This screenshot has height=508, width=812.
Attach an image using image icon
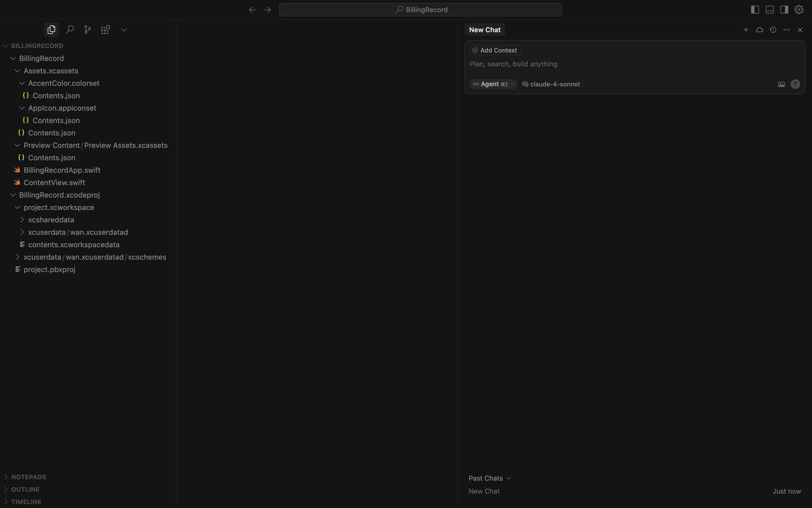click(782, 84)
